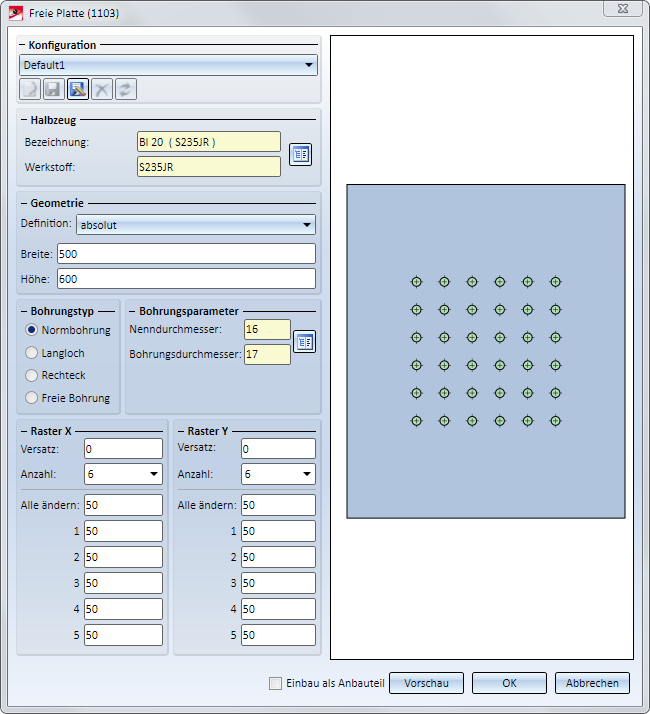Expand the Definition absolut dropdown
The width and height of the screenshot is (650, 714).
[196, 225]
